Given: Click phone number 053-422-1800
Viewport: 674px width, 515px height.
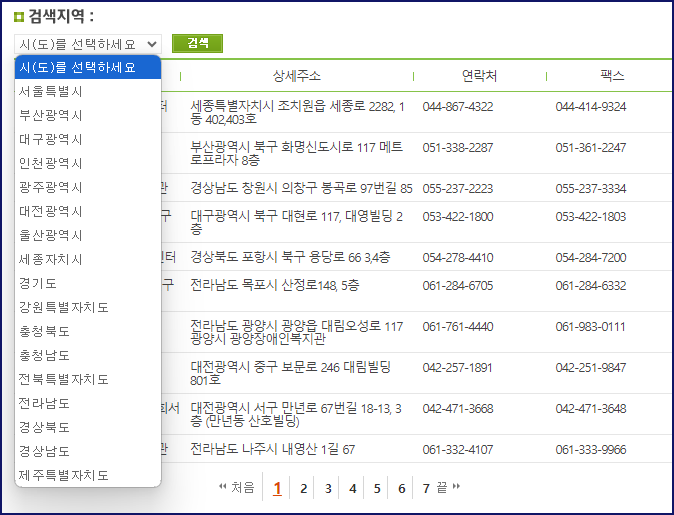Looking at the screenshot, I should (x=458, y=216).
